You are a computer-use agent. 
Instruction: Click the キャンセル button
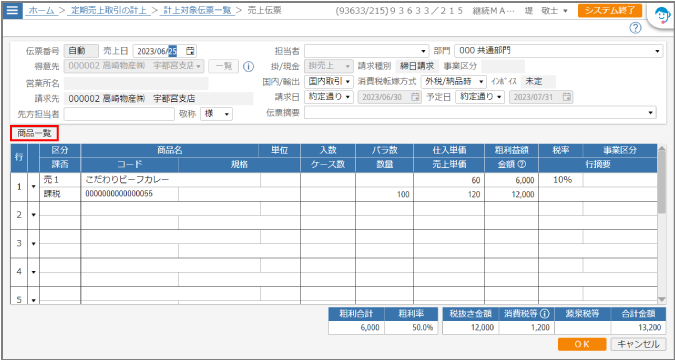coord(638,344)
